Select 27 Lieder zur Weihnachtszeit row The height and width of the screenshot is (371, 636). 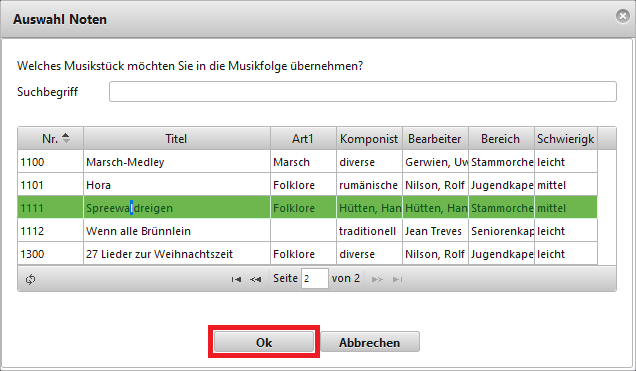pyautogui.click(x=307, y=254)
